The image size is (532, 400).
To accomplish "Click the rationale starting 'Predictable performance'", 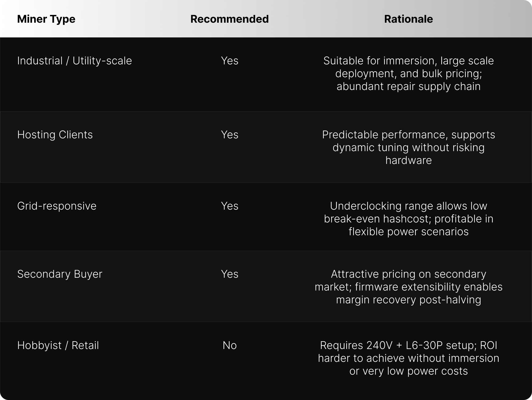I will pos(408,135).
